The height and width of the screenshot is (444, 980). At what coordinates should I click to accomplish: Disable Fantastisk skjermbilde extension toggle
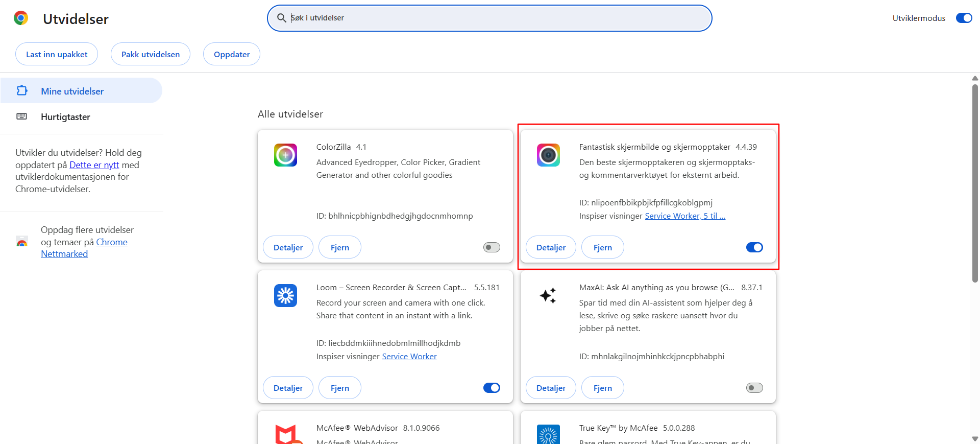coord(754,247)
